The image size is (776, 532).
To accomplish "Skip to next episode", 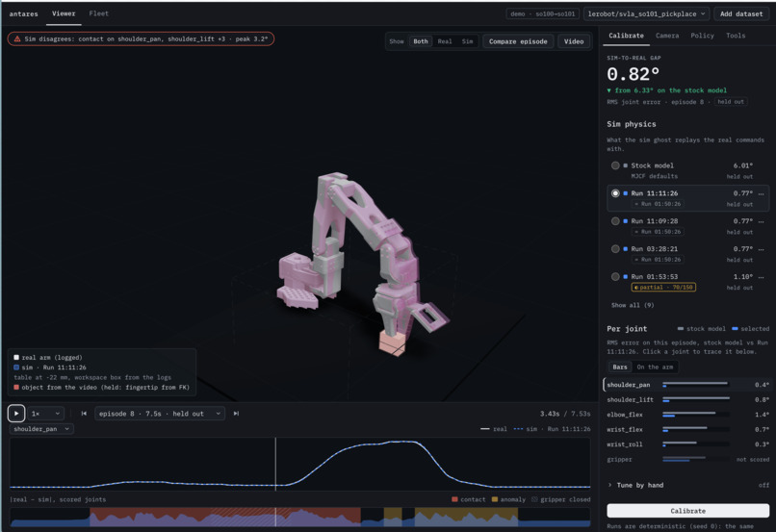I will point(236,414).
